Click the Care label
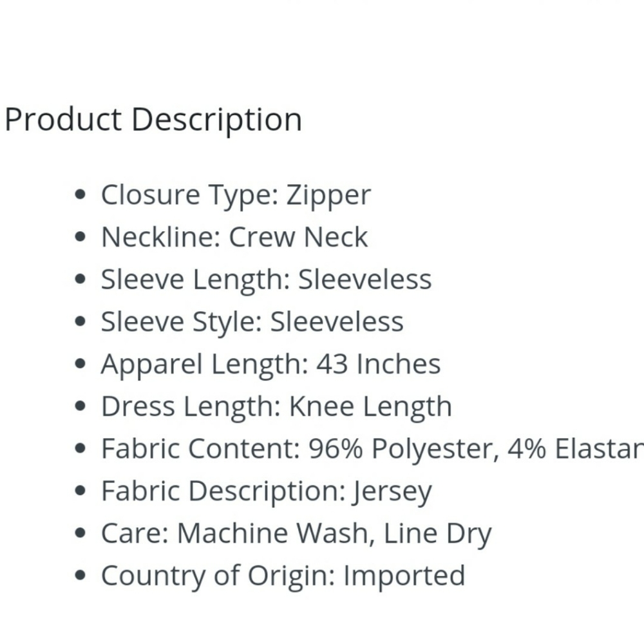This screenshot has height=644, width=644. coord(134,534)
